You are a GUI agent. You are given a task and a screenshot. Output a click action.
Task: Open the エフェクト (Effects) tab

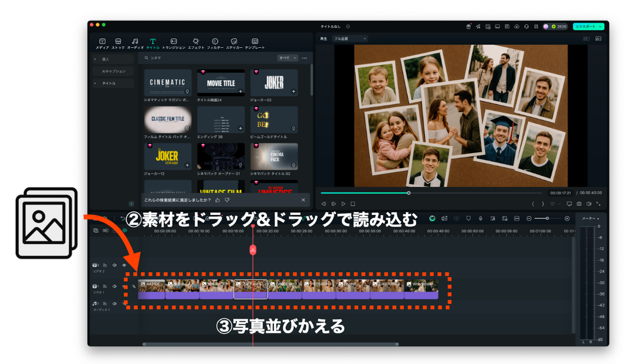(x=196, y=44)
